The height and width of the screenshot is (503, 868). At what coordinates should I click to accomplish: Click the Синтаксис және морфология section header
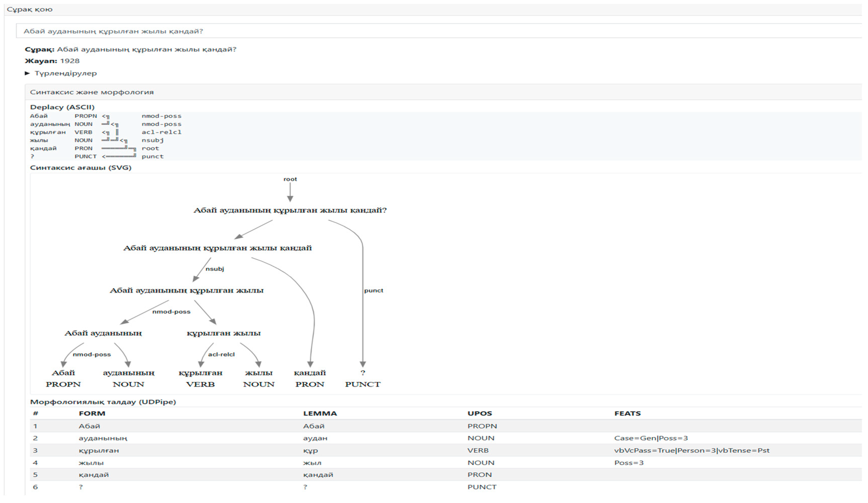[92, 92]
